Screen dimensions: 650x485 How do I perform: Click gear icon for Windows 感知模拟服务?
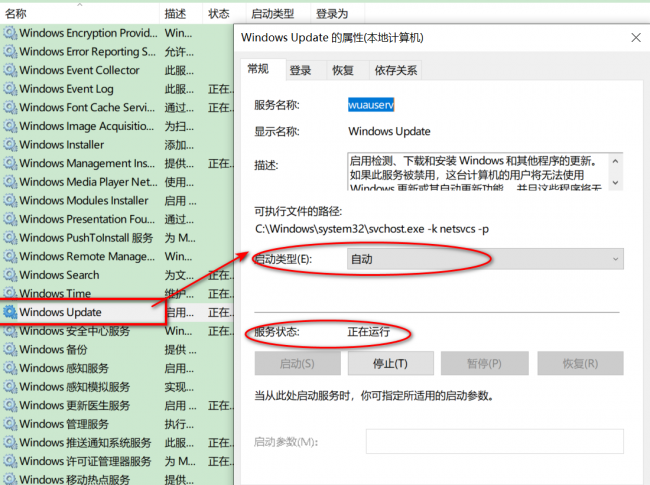tap(10, 387)
